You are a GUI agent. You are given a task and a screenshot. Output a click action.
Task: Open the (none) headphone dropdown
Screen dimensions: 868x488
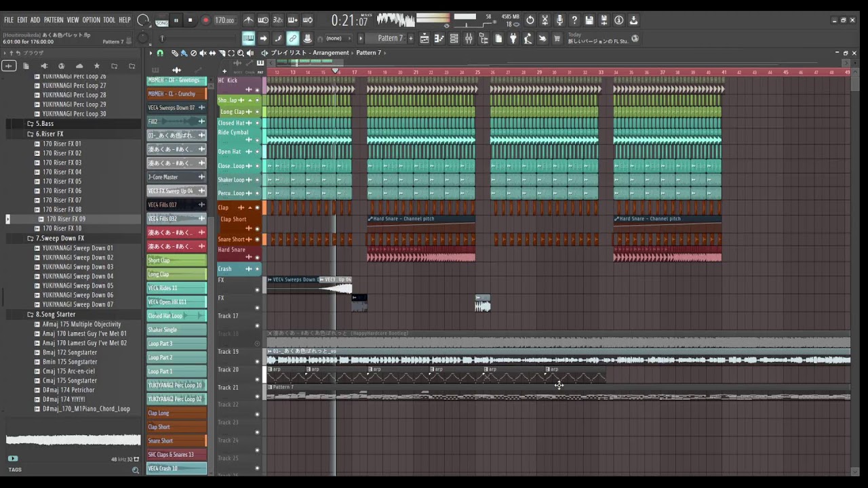click(x=336, y=38)
